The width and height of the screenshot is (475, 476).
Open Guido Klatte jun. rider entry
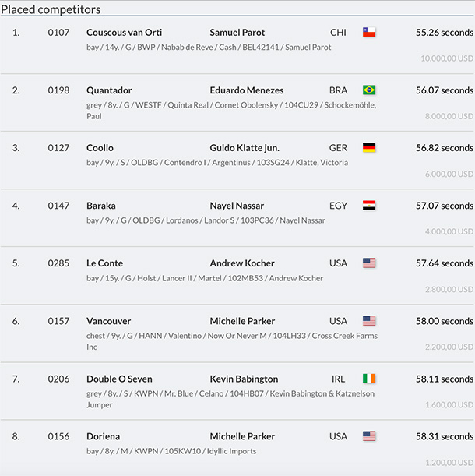244,148
